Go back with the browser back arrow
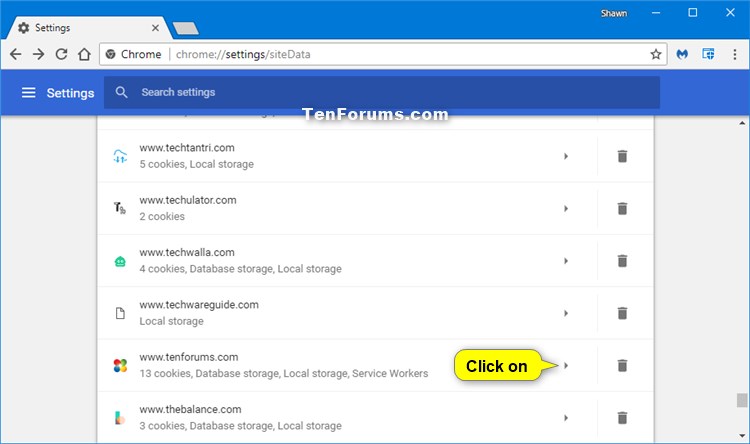 click(16, 54)
